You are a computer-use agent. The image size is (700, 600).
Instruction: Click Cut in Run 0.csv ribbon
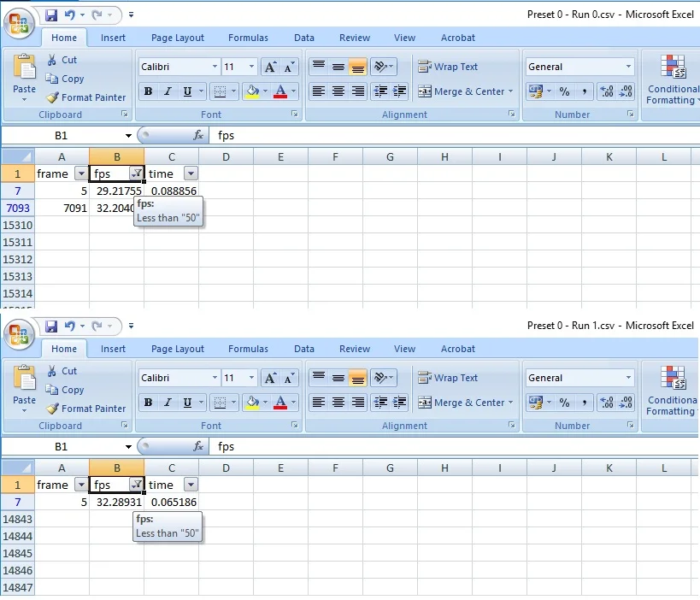pos(62,60)
